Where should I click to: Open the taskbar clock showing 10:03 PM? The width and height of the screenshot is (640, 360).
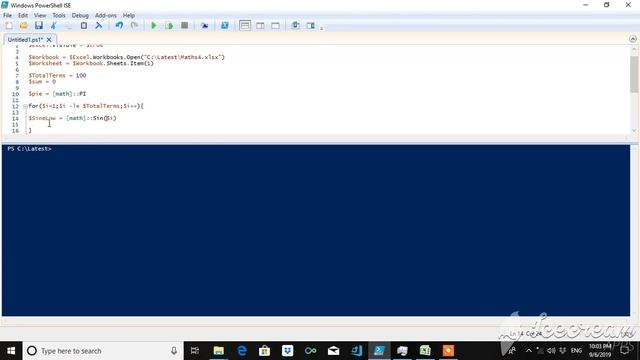[x=600, y=351]
